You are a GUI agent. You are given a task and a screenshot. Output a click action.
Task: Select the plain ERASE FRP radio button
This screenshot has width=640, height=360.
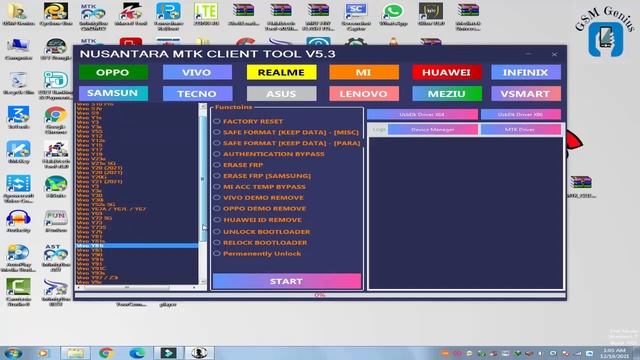pyautogui.click(x=217, y=165)
